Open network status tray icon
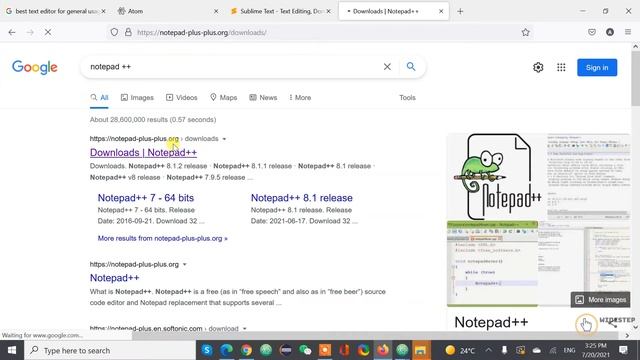 [553, 350]
